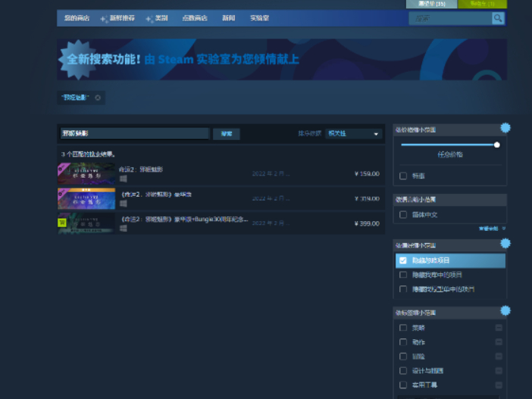
Task: Open the 实验室 tab
Action: click(x=259, y=18)
